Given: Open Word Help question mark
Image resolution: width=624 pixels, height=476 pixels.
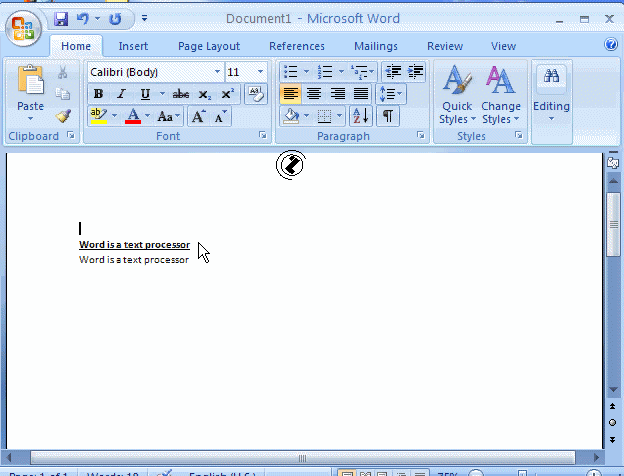Looking at the screenshot, I should [611, 44].
